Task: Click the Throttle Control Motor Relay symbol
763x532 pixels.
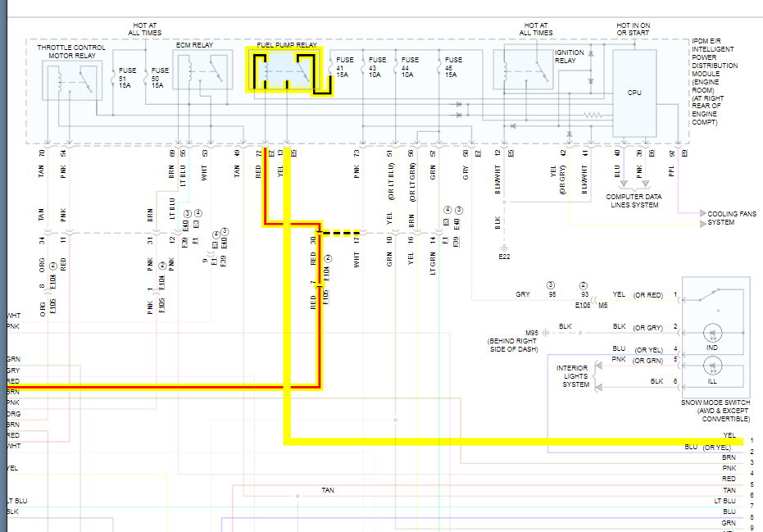Action: click(x=72, y=80)
